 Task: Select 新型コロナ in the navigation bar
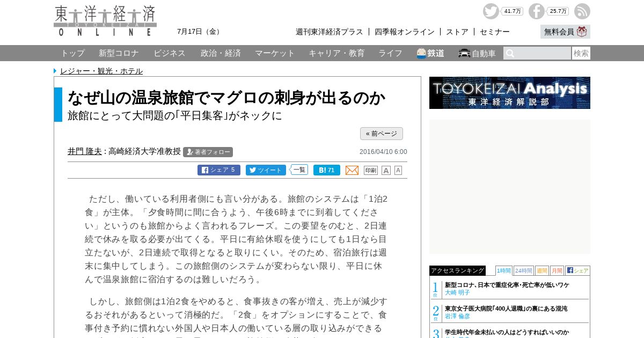coord(119,53)
